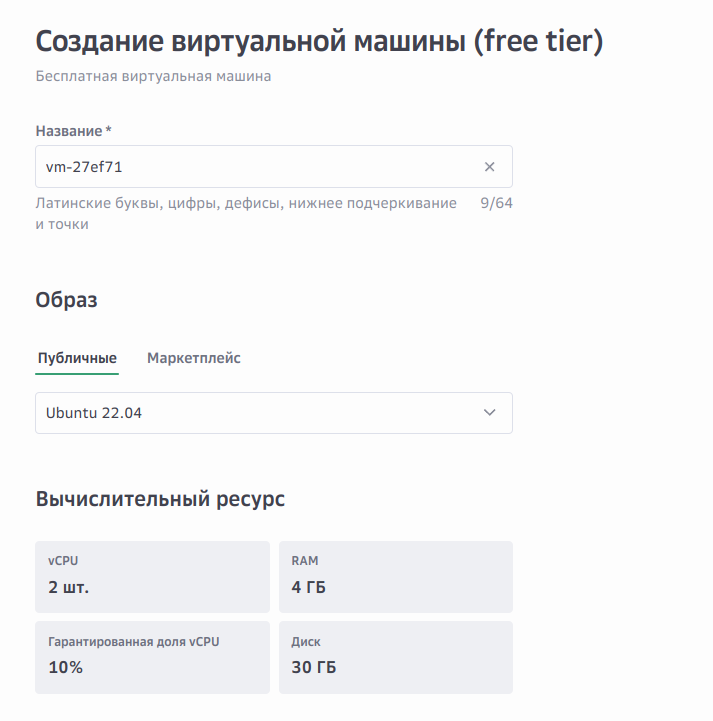Click the 2 шт. vCPU value

[68, 587]
